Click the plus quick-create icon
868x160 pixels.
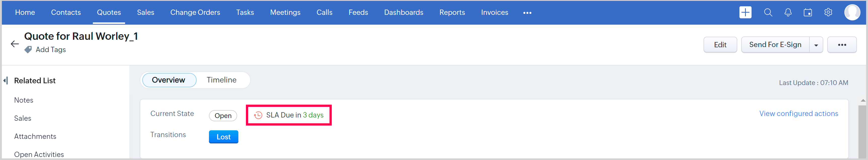(x=745, y=13)
